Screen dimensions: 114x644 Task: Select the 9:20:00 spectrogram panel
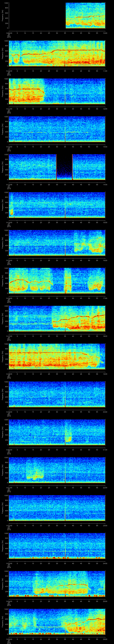pyautogui.click(x=57, y=432)
